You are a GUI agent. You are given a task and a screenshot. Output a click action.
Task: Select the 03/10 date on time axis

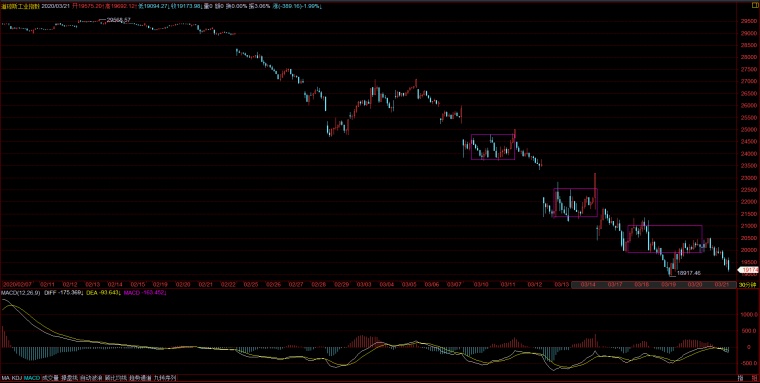click(x=481, y=285)
